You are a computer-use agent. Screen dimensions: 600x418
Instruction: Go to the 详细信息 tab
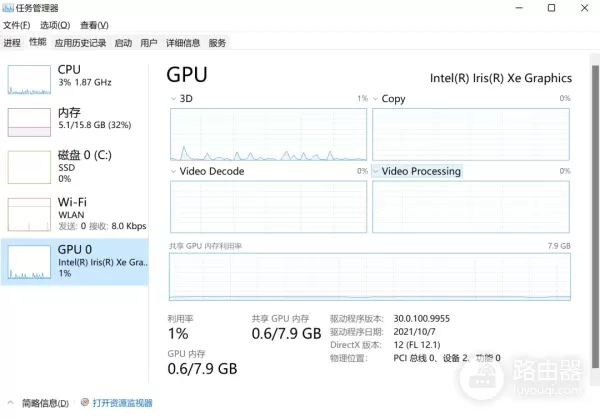click(x=182, y=43)
